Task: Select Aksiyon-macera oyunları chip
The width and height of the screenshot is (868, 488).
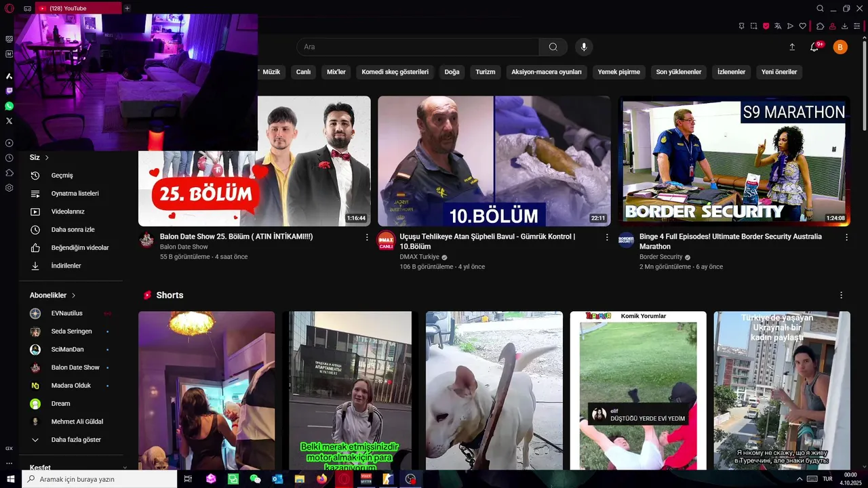Action: tap(547, 72)
